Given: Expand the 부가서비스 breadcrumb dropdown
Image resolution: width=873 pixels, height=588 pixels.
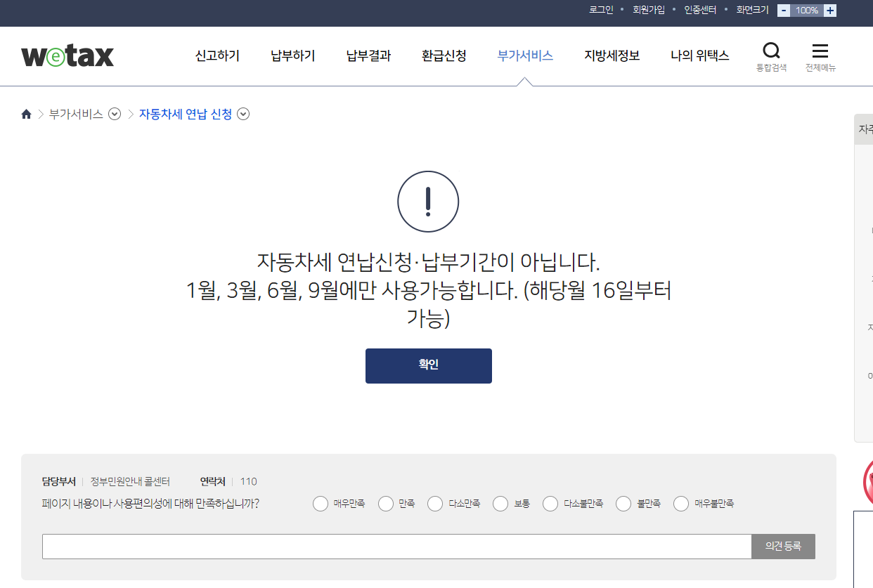Looking at the screenshot, I should 115,113.
